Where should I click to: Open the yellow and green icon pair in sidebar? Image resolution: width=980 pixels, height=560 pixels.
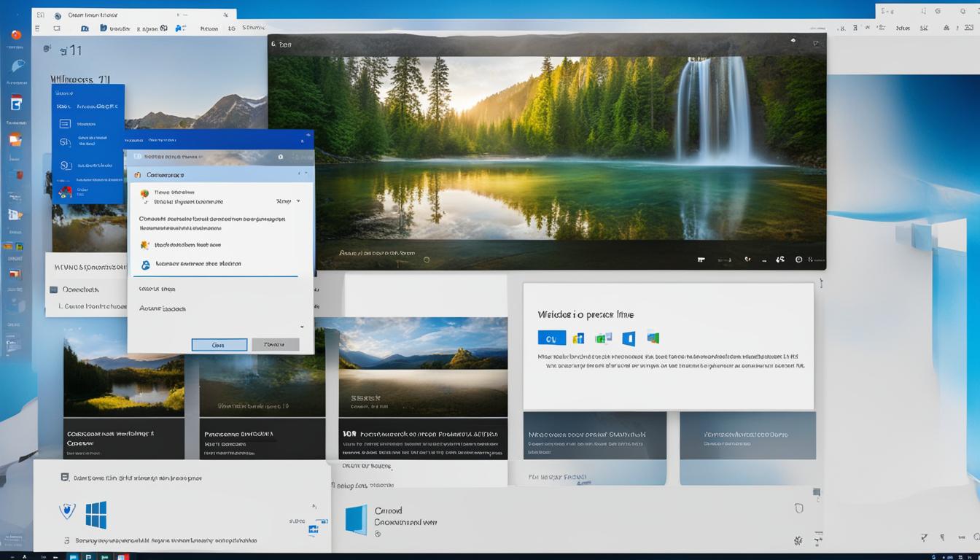point(15,247)
